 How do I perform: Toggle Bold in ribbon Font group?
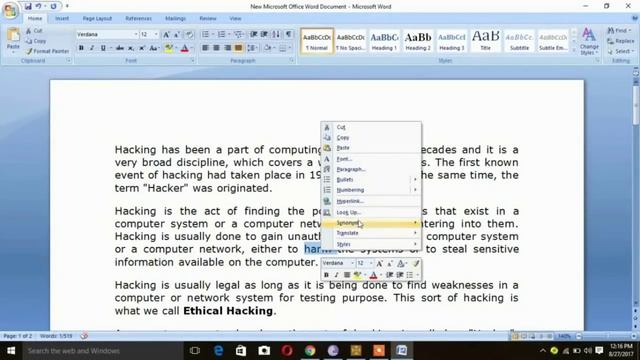(81, 48)
